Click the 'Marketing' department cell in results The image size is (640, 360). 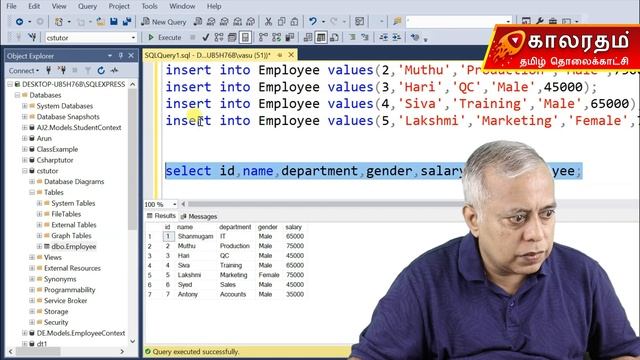coord(233,275)
